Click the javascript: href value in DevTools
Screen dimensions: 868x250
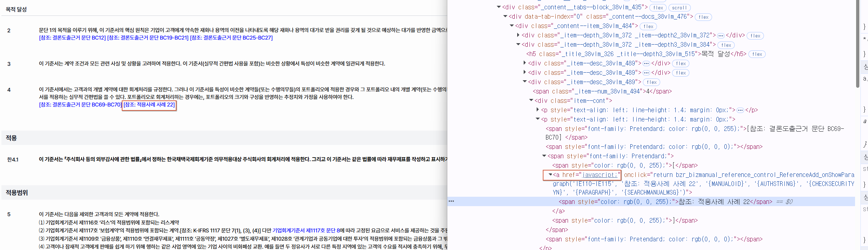pos(600,175)
